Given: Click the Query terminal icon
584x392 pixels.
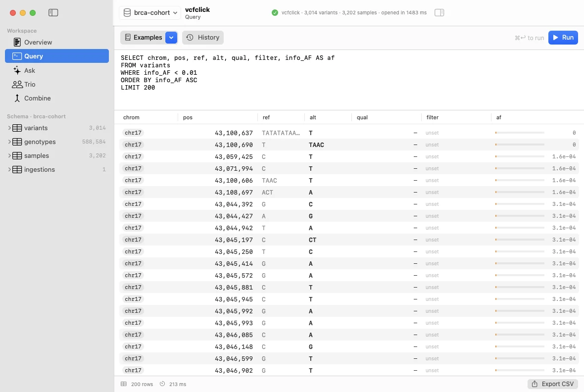Looking at the screenshot, I should 17,56.
